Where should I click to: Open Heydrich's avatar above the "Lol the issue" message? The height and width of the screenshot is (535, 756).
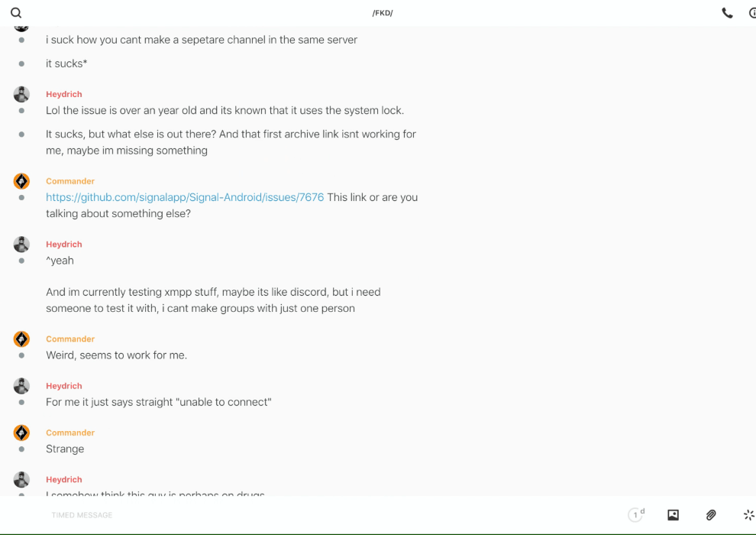(x=21, y=94)
